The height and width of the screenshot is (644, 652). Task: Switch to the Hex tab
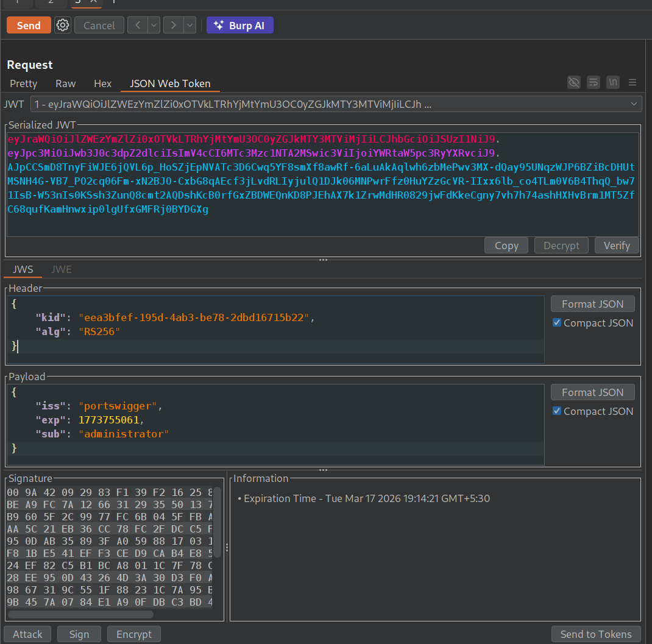pos(102,83)
